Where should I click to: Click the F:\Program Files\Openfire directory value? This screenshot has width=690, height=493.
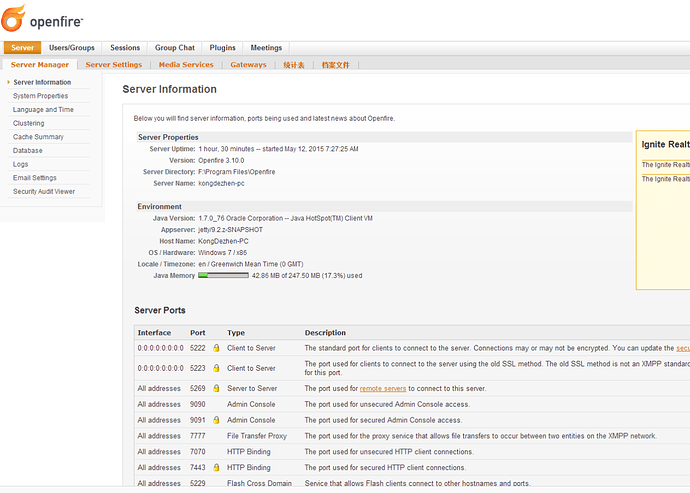[x=236, y=172]
